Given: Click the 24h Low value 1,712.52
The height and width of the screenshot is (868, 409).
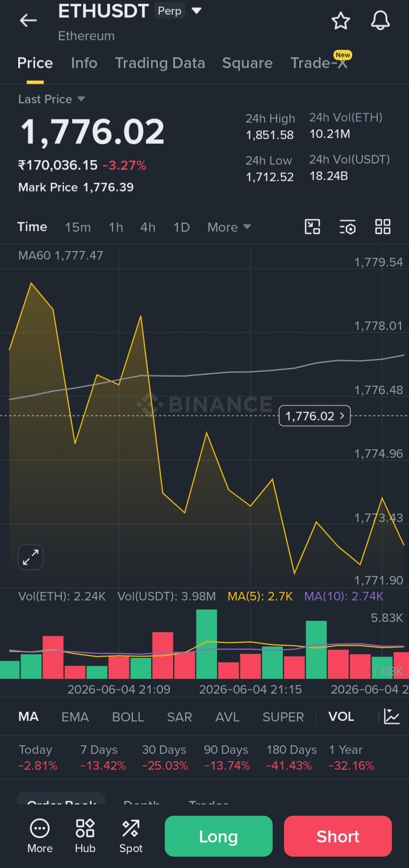Looking at the screenshot, I should pyautogui.click(x=270, y=177).
